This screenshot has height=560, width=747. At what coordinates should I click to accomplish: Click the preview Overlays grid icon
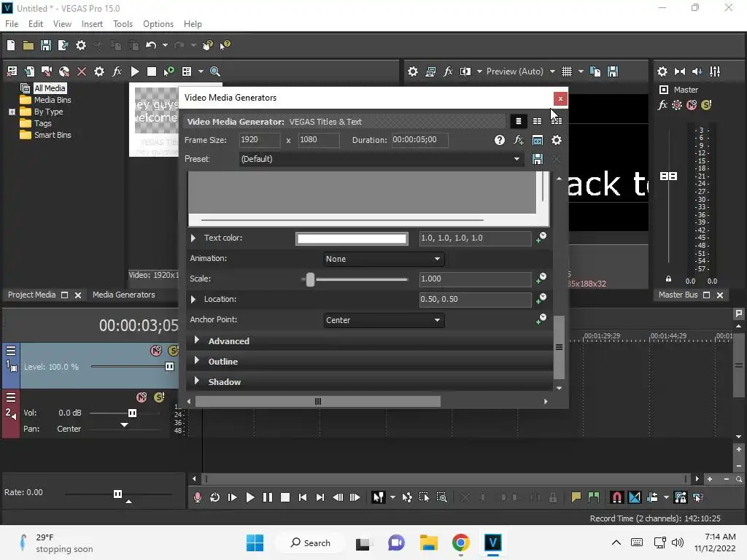tap(566, 71)
